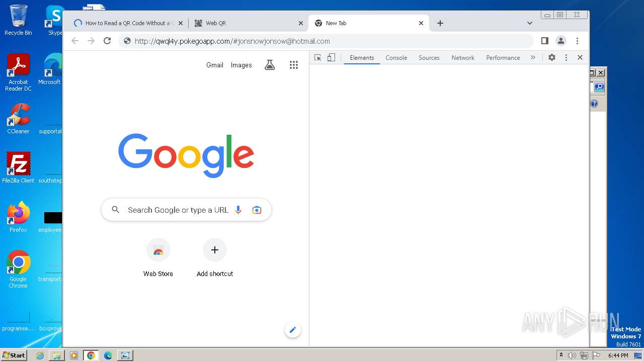The image size is (644, 362).
Task: Open CCleaner desktop shortcut
Action: coord(18,119)
